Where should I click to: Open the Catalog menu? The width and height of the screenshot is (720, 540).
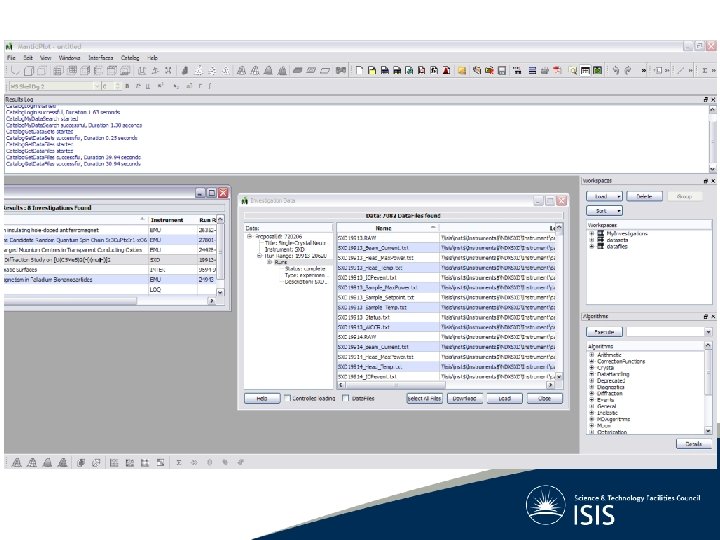pyautogui.click(x=130, y=58)
